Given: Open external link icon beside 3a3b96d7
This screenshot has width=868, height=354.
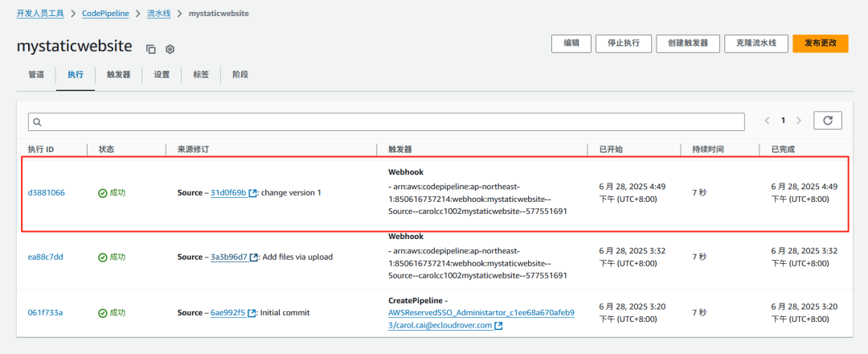Looking at the screenshot, I should click(x=253, y=257).
